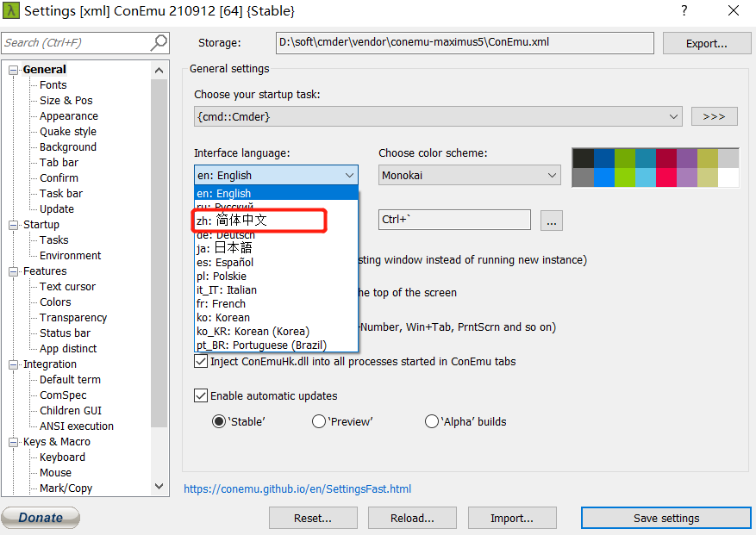Choose ja: 日本語 language option
The image size is (756, 535).
click(276, 248)
